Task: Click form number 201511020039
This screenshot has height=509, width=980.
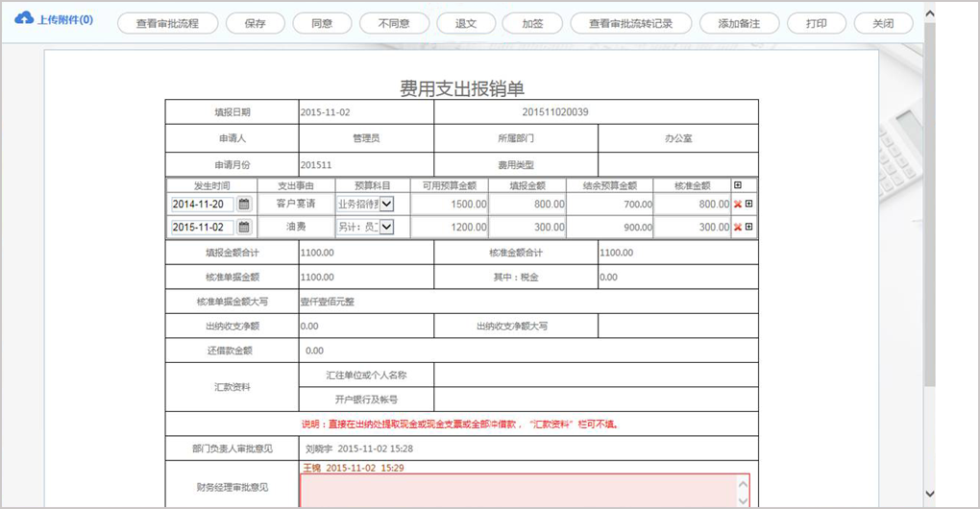Action: point(555,111)
